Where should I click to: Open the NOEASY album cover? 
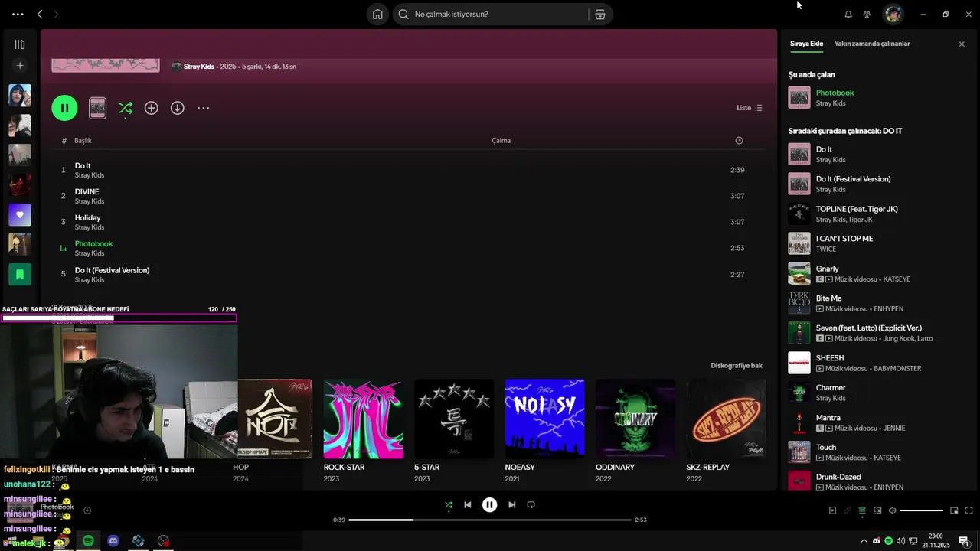(x=544, y=419)
